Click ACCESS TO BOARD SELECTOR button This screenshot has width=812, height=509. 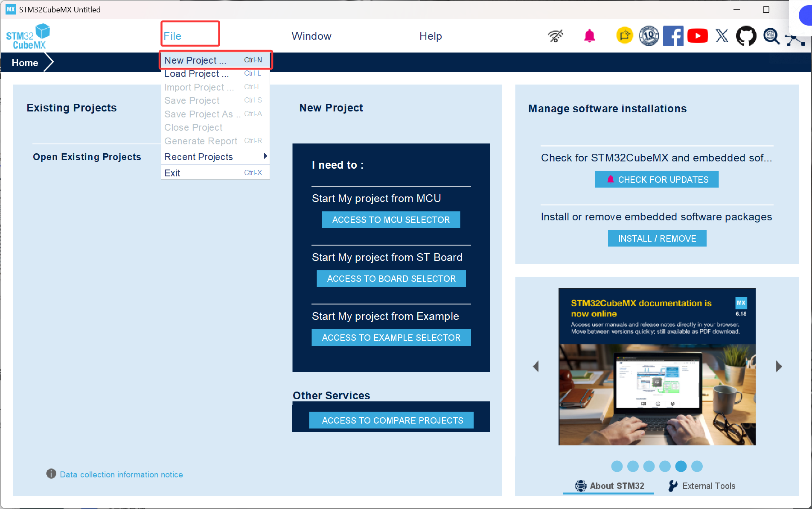tap(391, 279)
